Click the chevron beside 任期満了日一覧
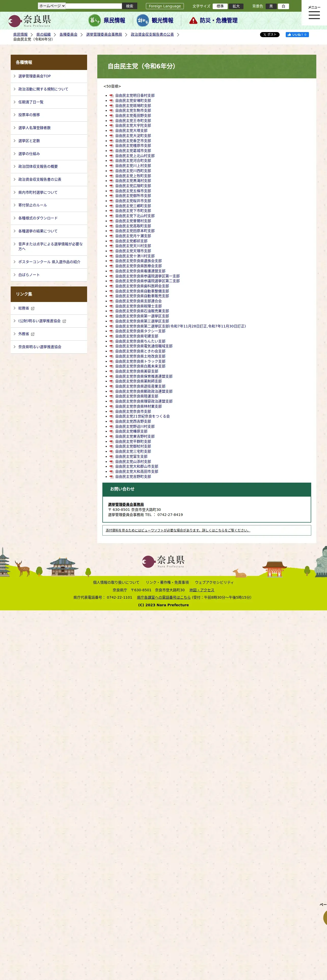 click(15, 102)
